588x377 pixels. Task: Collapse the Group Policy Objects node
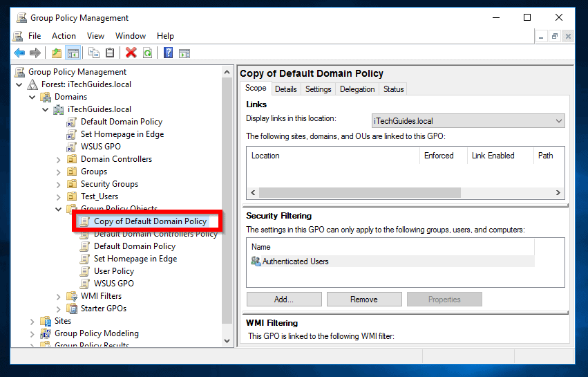coord(59,209)
